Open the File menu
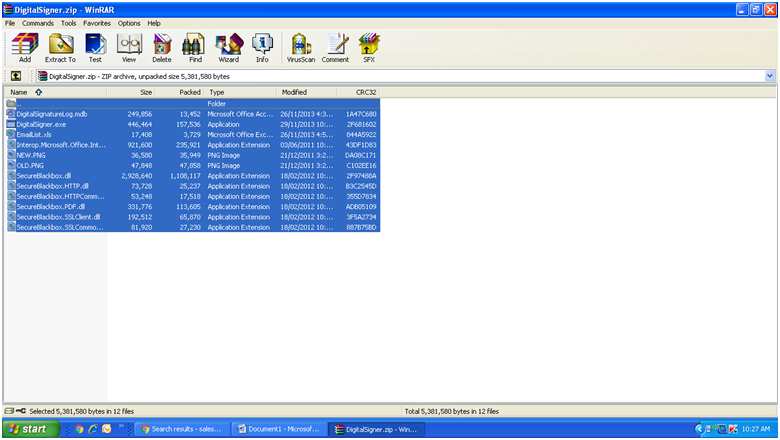Viewport: 780px width, 440px height. [10, 23]
